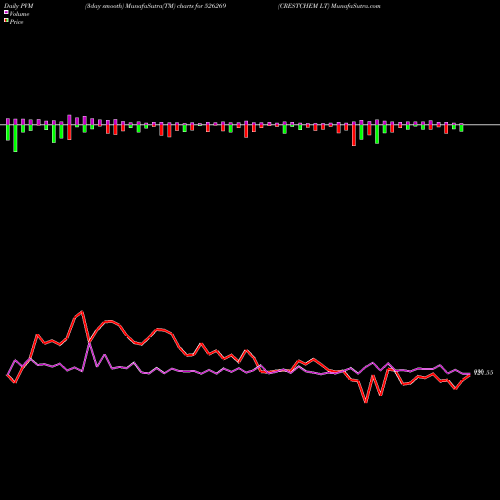
Task: Click the Price legend color swatch
Action: tap(6, 21)
